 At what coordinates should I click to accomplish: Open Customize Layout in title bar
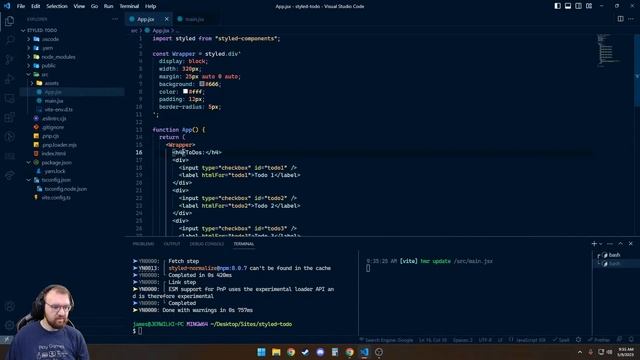coord(589,6)
